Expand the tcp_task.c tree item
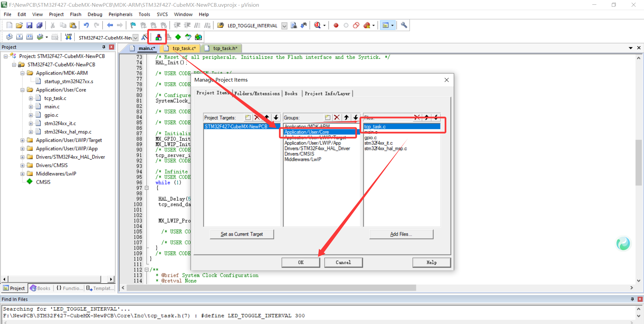644x324 pixels. [x=31, y=98]
